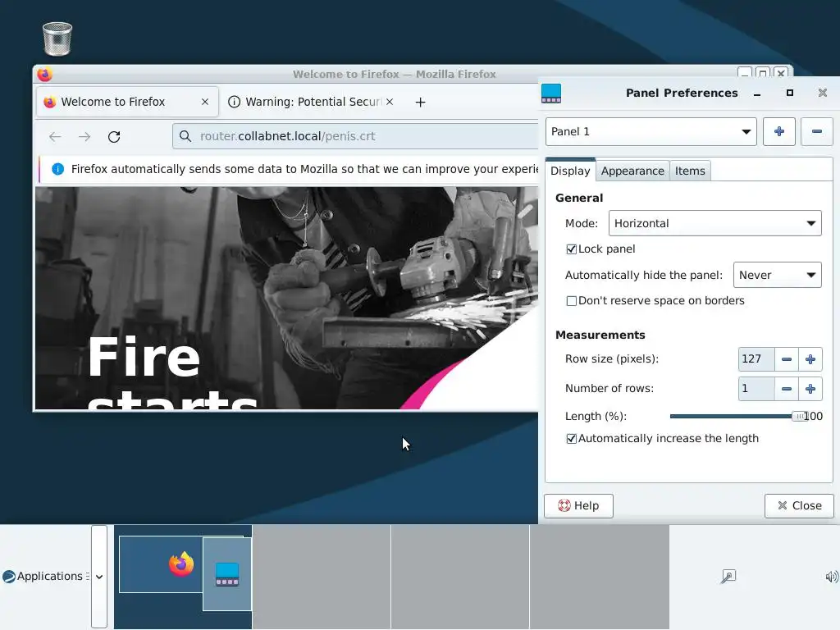Click the search magnifier in Firefox URL bar
Viewport: 840px width, 630px height.
[185, 136]
